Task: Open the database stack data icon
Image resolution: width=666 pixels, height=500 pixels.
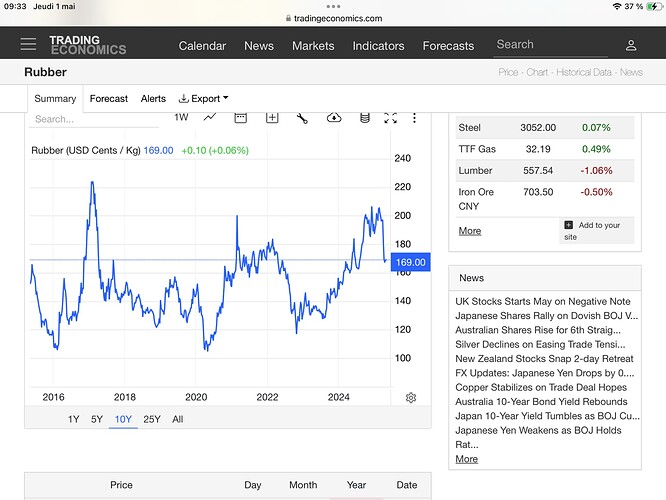Action: tap(365, 117)
